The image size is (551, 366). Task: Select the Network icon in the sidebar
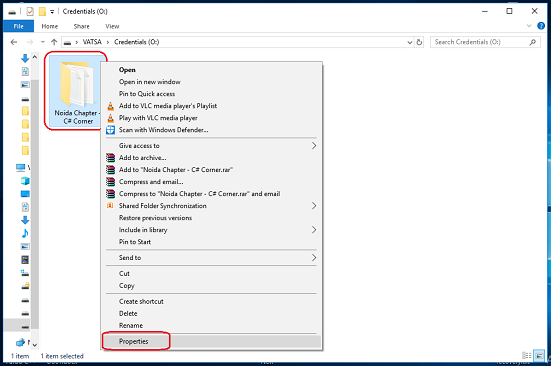click(x=20, y=342)
